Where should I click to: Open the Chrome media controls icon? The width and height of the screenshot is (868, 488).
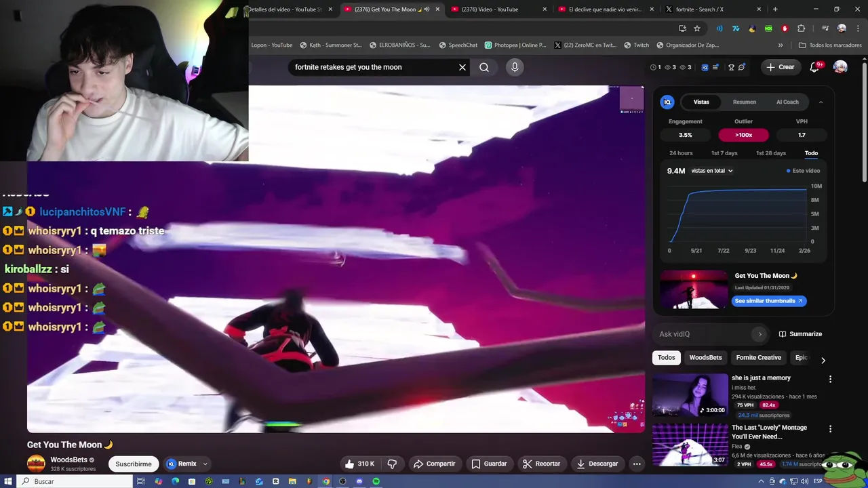point(825,28)
